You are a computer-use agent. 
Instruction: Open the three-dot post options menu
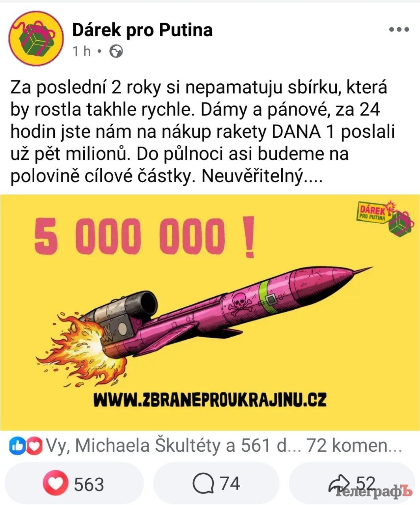(x=399, y=30)
